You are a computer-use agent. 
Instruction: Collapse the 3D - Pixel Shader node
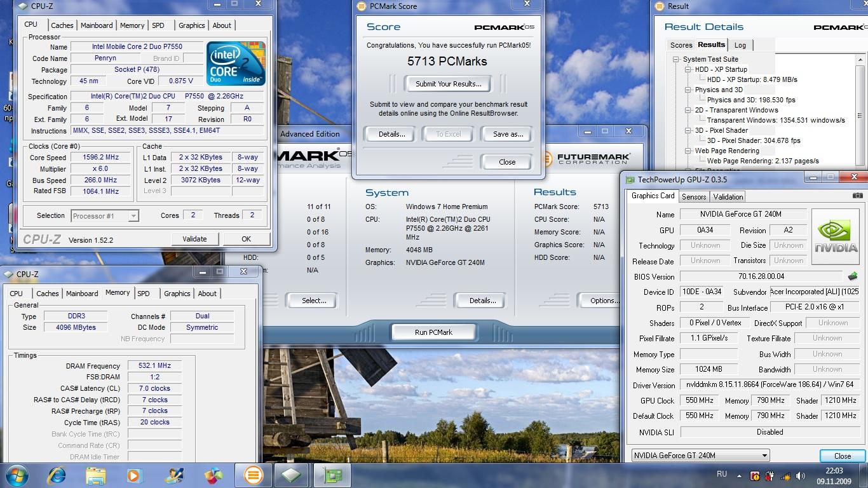pos(688,130)
